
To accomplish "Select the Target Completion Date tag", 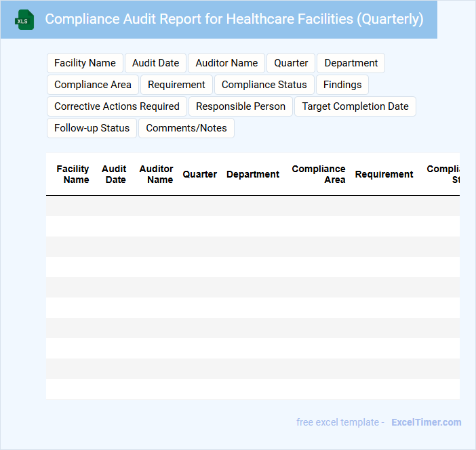I will 355,106.
